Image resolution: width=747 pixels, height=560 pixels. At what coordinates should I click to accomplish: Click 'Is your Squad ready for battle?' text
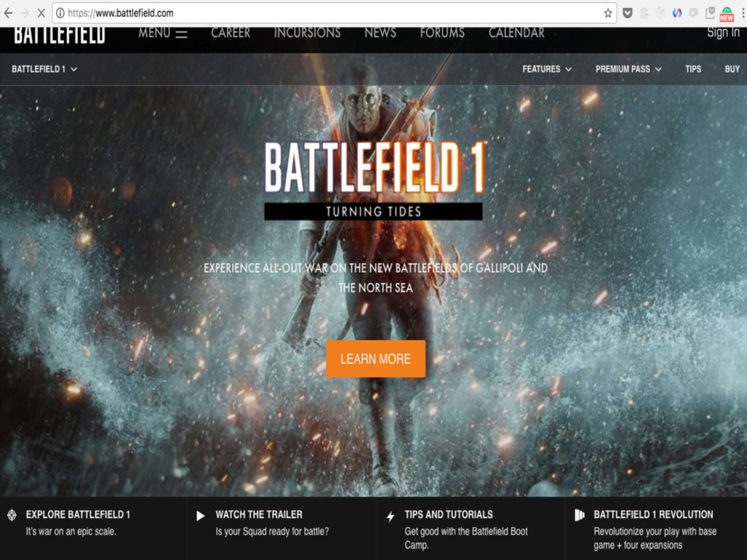point(272,532)
